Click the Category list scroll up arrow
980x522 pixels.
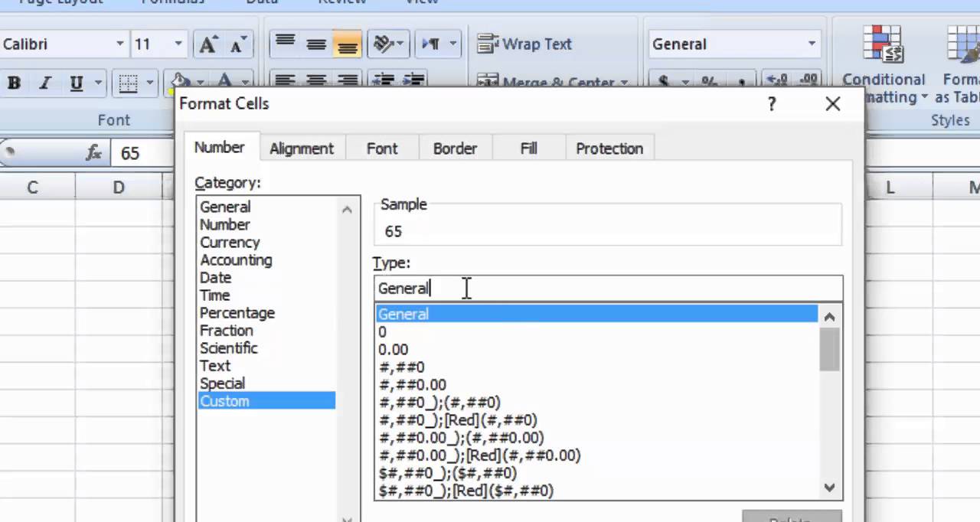347,208
